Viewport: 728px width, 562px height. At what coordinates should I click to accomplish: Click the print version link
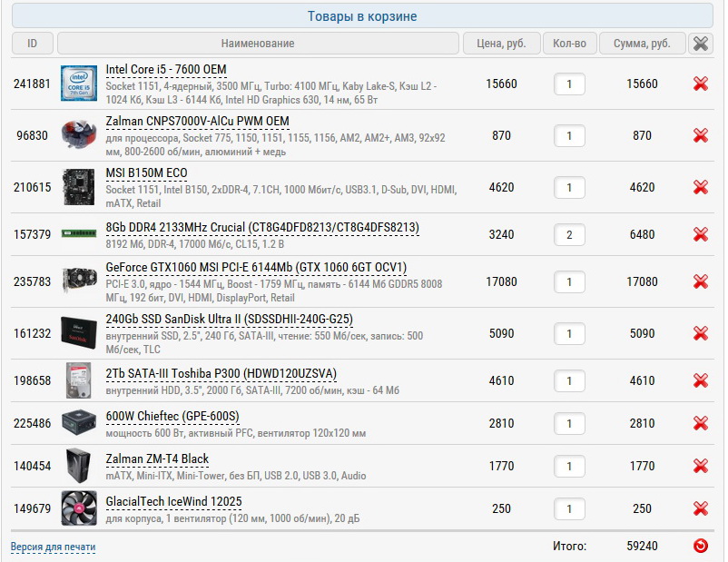[53, 547]
